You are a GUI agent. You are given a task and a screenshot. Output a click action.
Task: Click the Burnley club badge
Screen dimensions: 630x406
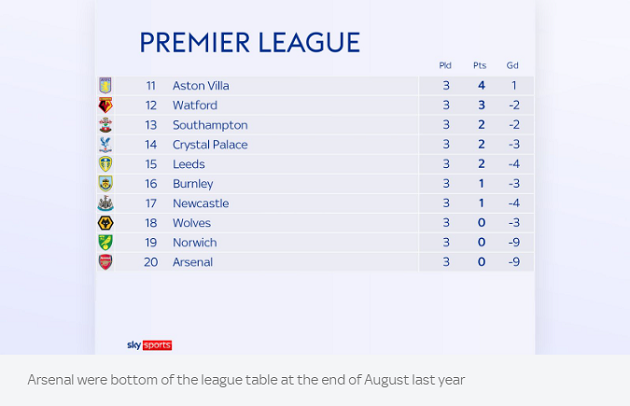(105, 184)
